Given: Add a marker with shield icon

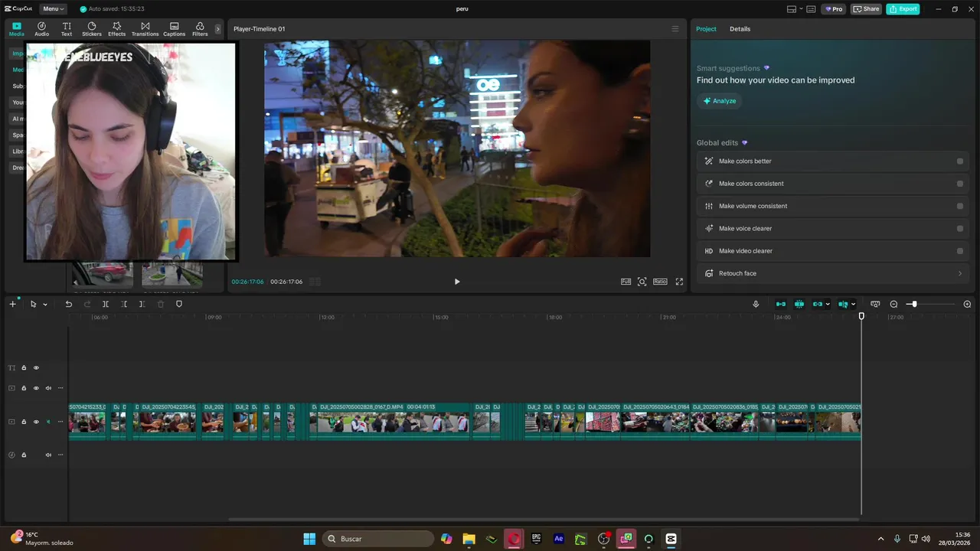Looking at the screenshot, I should tap(179, 304).
